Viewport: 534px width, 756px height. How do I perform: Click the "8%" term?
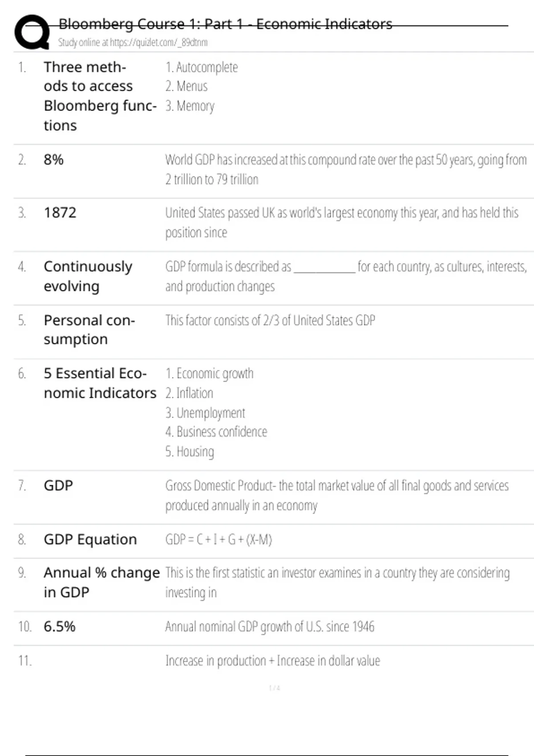pos(53,160)
